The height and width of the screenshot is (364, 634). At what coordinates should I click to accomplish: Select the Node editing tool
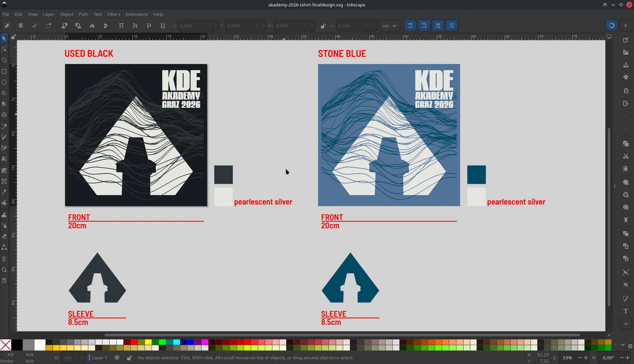point(4,49)
